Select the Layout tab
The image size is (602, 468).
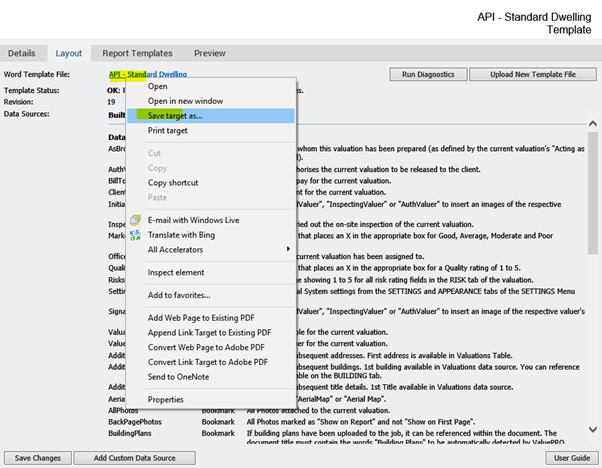69,53
